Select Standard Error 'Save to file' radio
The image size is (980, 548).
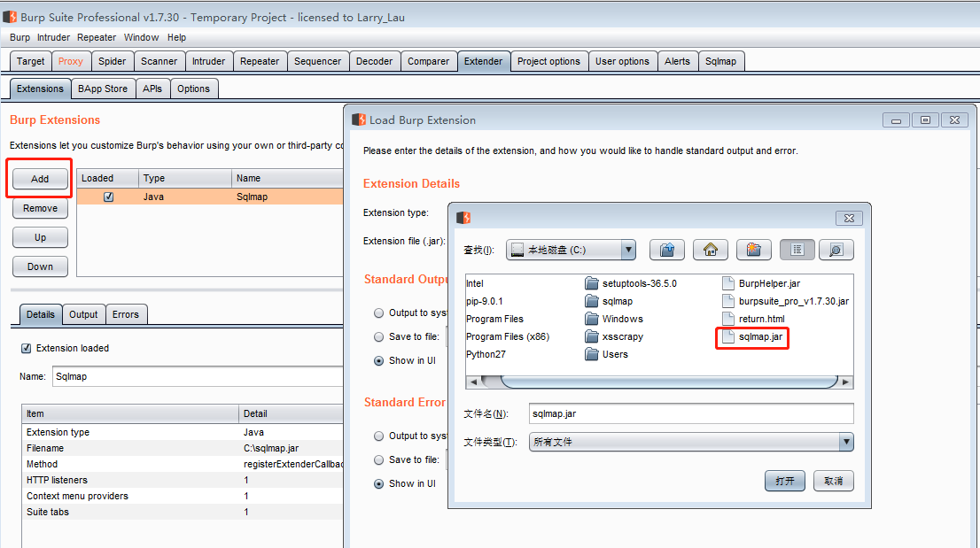[x=378, y=460]
